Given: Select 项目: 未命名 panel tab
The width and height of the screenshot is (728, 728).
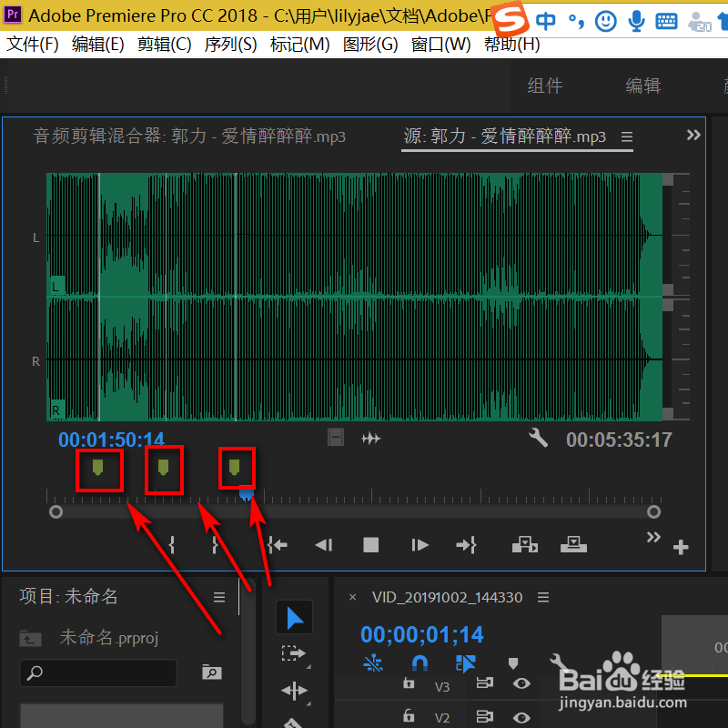Looking at the screenshot, I should coord(68,596).
